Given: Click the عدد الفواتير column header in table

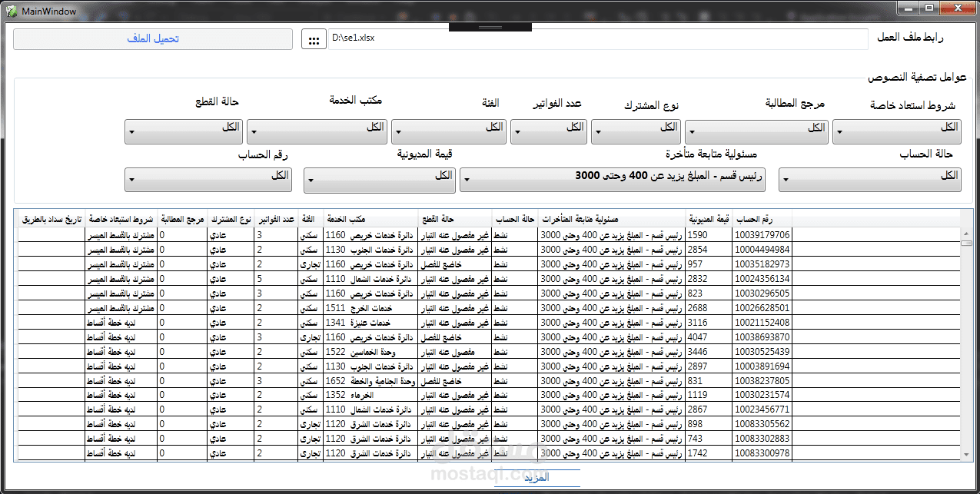Looking at the screenshot, I should click(x=275, y=218).
